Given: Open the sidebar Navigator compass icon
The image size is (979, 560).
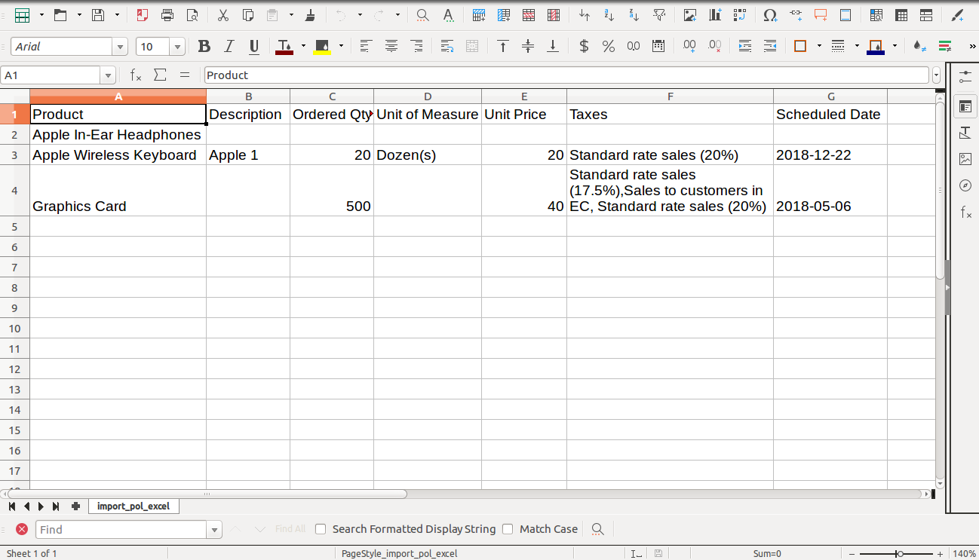Looking at the screenshot, I should [965, 185].
